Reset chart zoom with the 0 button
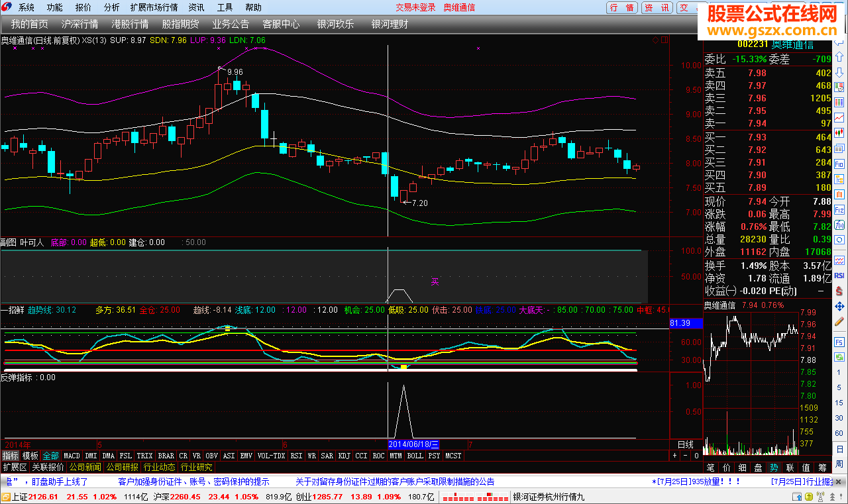This screenshot has height=504, width=848. [x=696, y=456]
